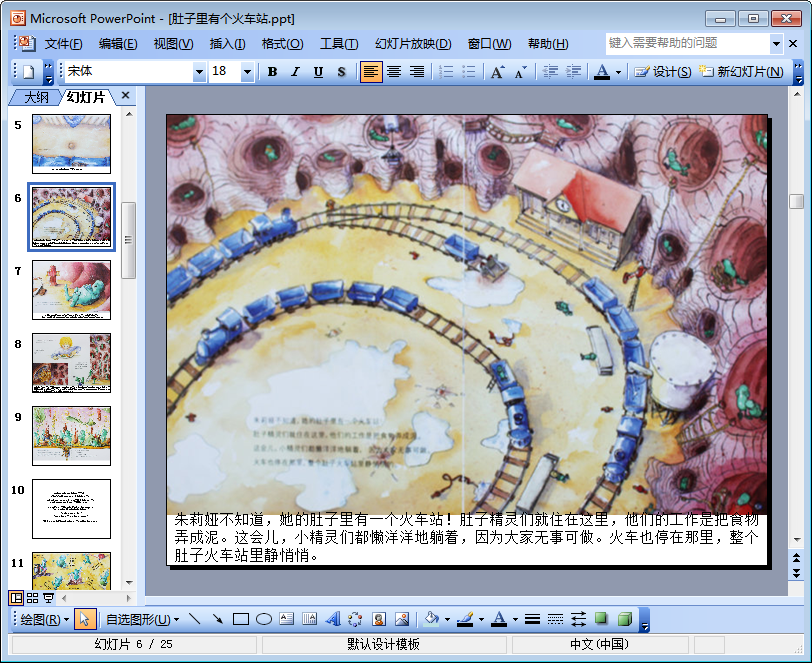Select slide 7 thumbnail

[x=71, y=290]
